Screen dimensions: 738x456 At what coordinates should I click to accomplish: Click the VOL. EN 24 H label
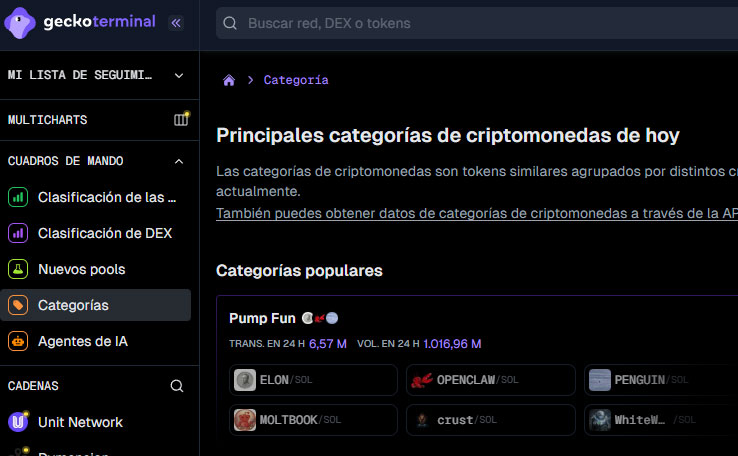[388, 344]
